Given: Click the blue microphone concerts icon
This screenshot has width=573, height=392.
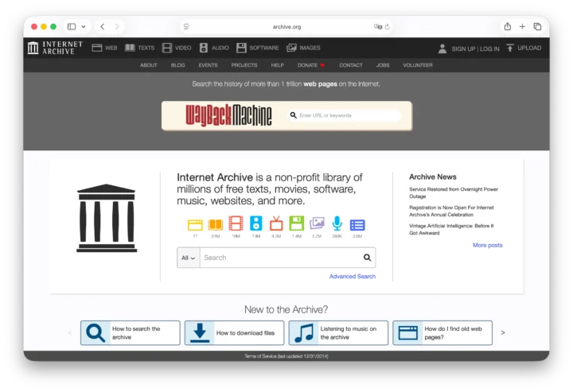Looking at the screenshot, I should click(x=337, y=223).
